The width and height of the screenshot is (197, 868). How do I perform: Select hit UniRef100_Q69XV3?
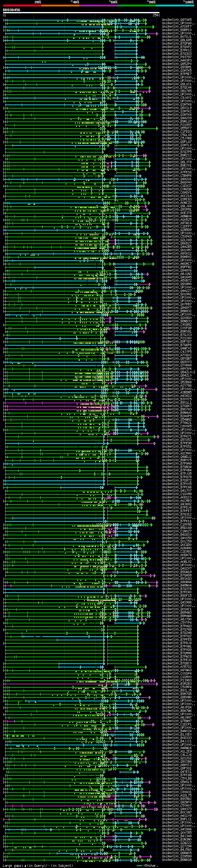click(x=177, y=362)
